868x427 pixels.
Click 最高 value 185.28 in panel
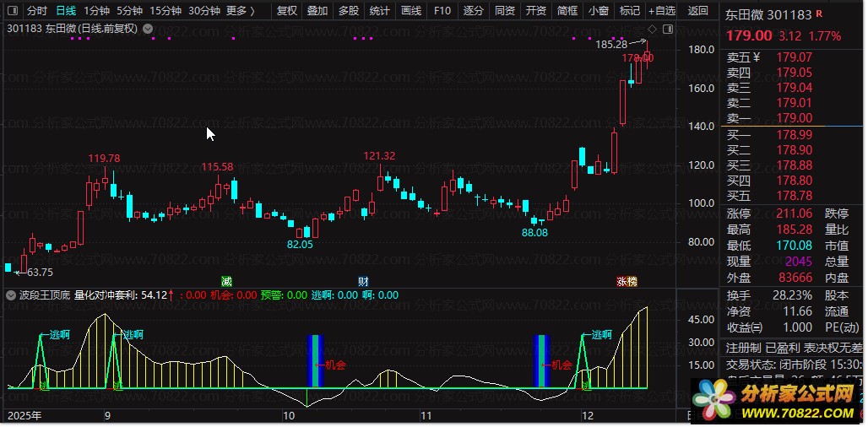click(794, 230)
